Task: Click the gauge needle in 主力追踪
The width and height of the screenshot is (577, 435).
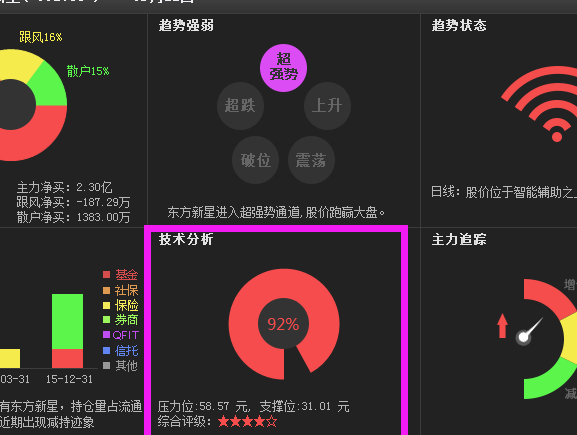Action: point(529,331)
